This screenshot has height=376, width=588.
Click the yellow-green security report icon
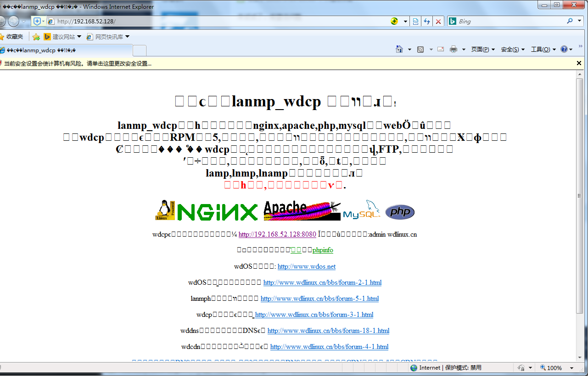pos(394,21)
